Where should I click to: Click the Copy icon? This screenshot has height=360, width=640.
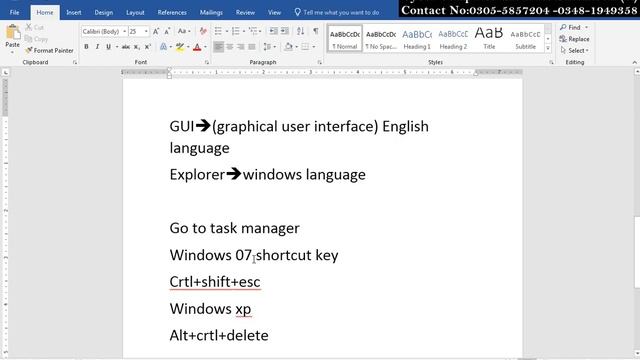pyautogui.click(x=29, y=39)
